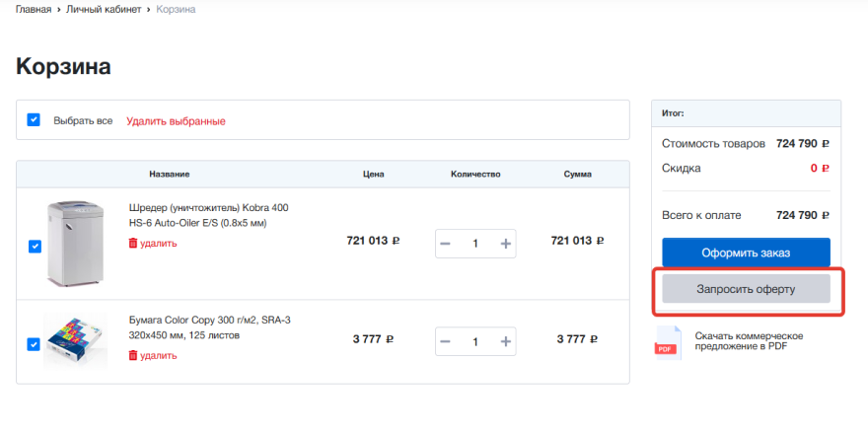868x434 pixels.
Task: Click the Стоимость товаров label
Action: [713, 144]
